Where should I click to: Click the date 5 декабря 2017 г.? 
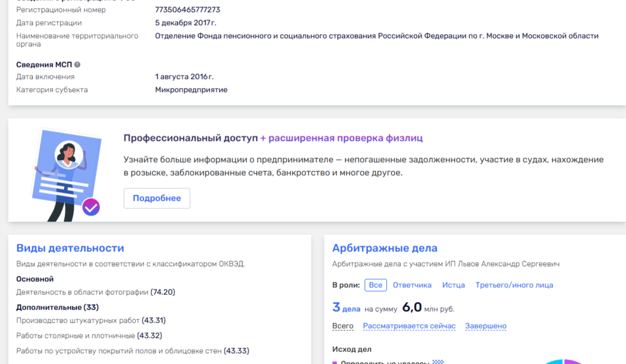click(x=186, y=23)
